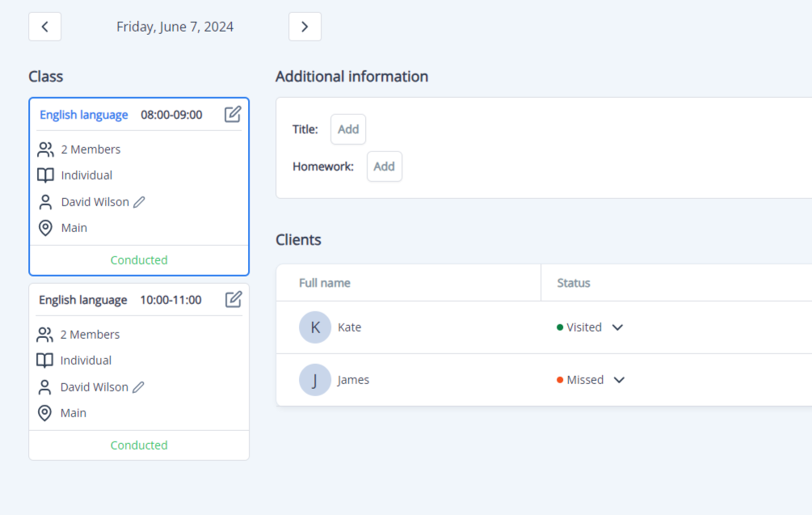Click Kate's avatar in the Clients list
The width and height of the screenshot is (812, 515).
point(315,327)
